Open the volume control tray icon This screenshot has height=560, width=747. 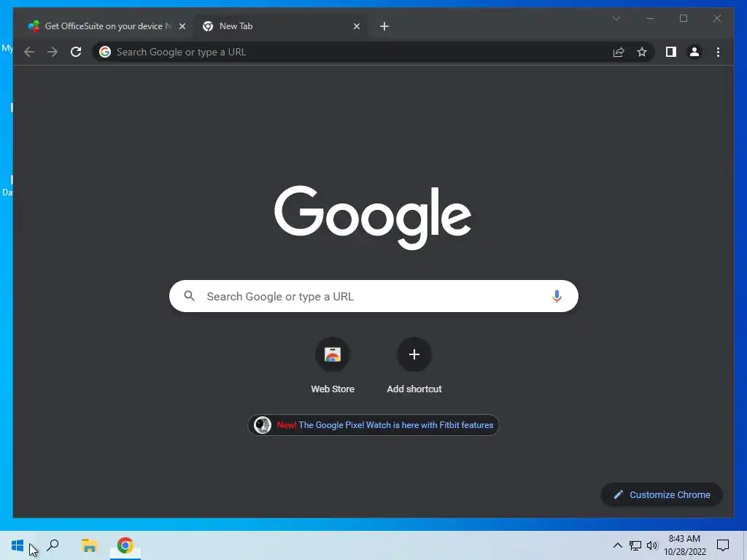click(652, 545)
